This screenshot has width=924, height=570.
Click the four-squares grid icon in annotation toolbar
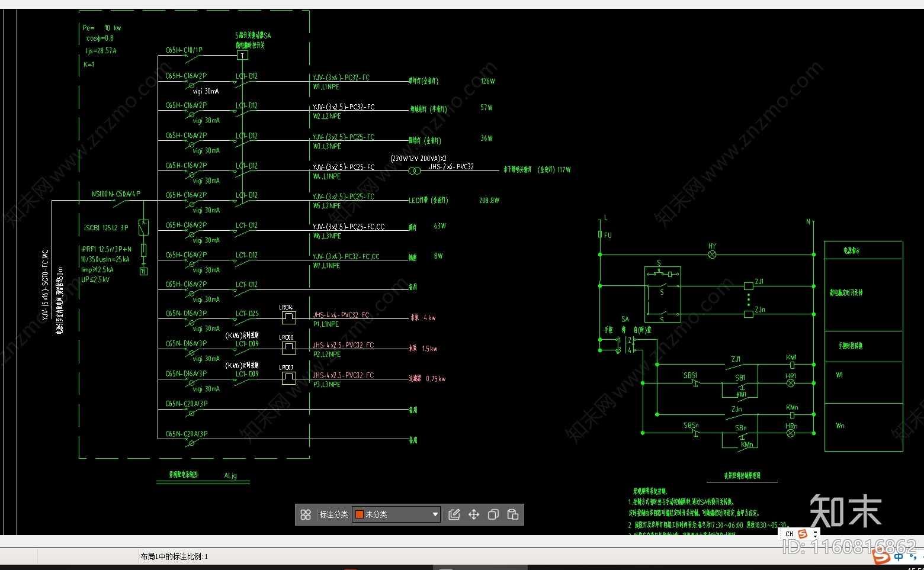[306, 514]
